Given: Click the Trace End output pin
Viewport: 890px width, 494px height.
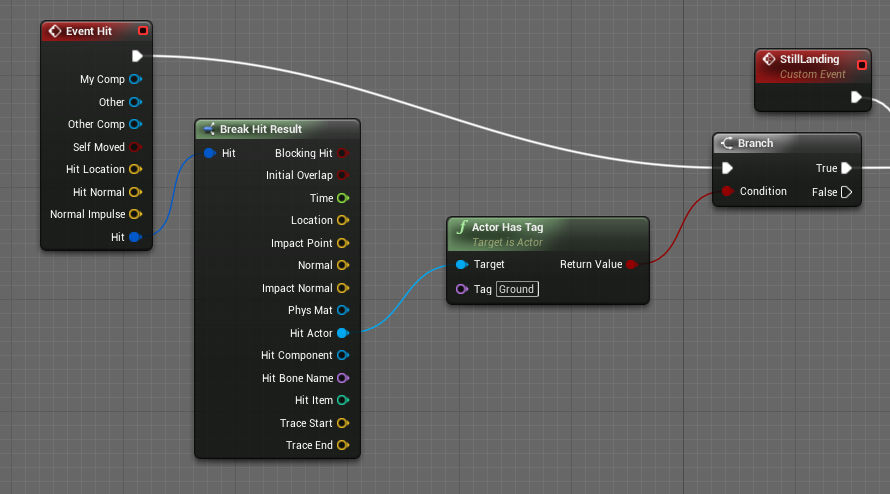Looking at the screenshot, I should click(x=342, y=445).
